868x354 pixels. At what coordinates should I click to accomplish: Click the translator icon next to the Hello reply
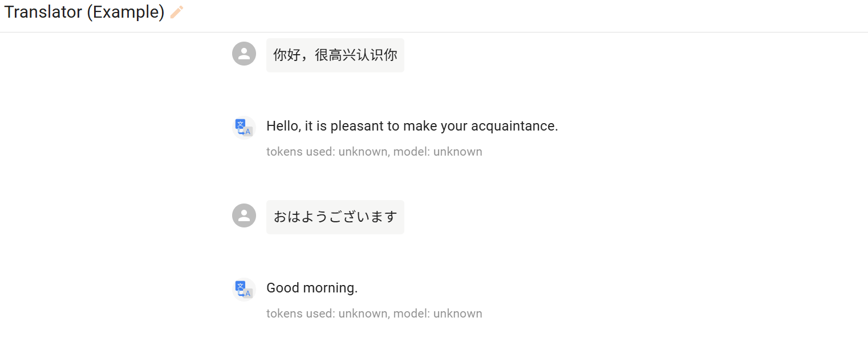tap(244, 127)
